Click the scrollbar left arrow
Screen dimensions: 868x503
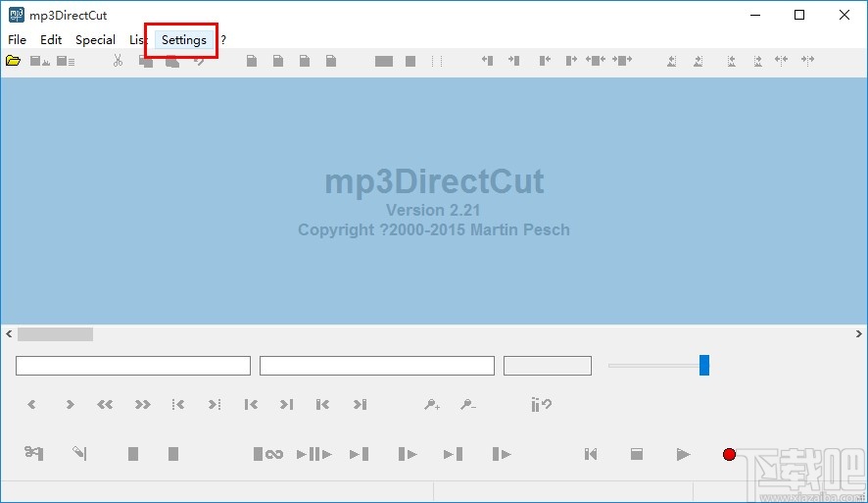tap(9, 334)
